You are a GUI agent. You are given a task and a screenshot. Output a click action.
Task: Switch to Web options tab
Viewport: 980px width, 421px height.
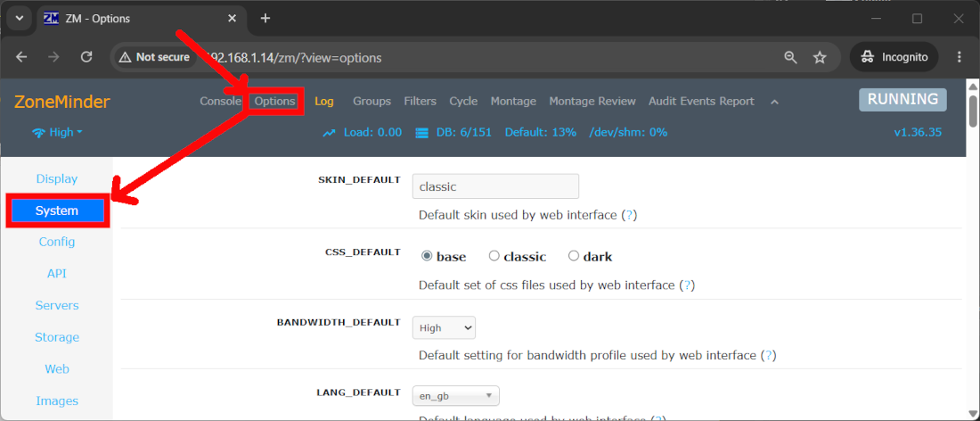(x=57, y=369)
